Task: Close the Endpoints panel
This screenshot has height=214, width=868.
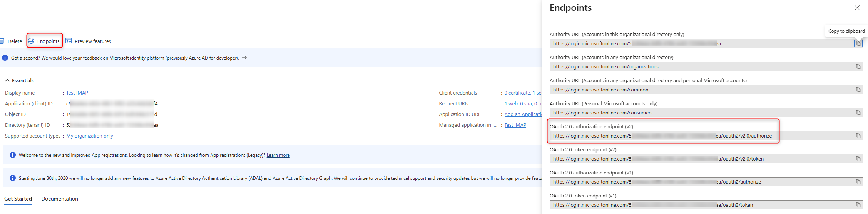Action: [x=857, y=8]
